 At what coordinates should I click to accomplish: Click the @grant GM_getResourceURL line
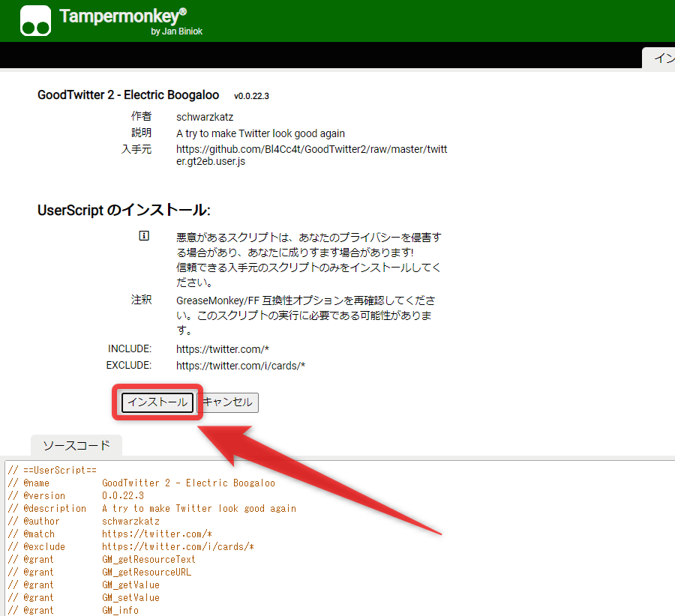pos(100,572)
